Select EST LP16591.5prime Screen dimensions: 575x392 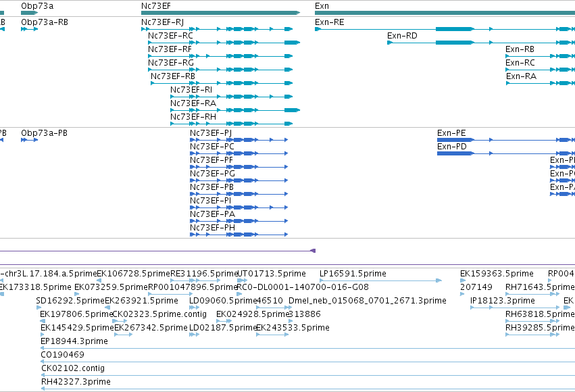pos(353,274)
